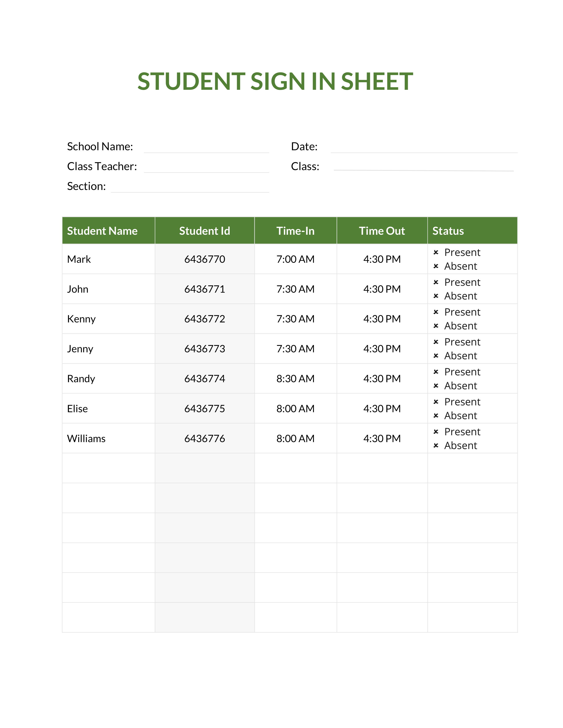Select the Status column header
The width and height of the screenshot is (563, 728).
pyautogui.click(x=448, y=231)
